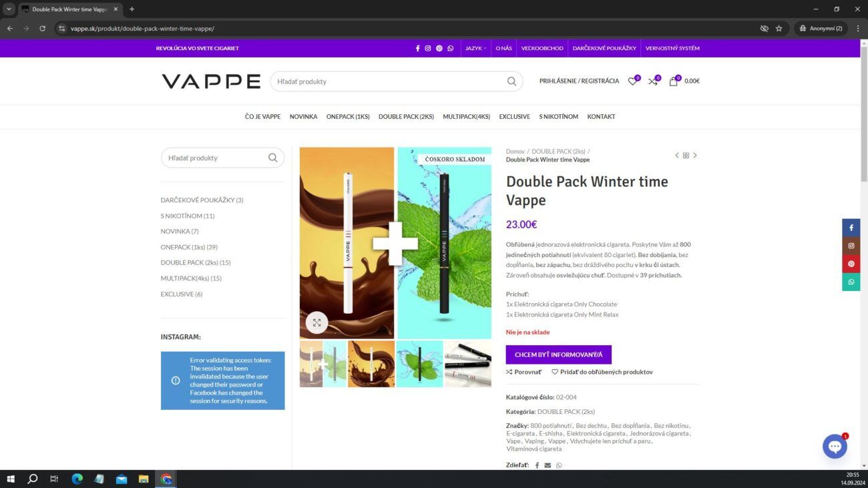The height and width of the screenshot is (488, 868).
Task: Select the white and black cigarettes thumbnail
Action: (x=468, y=364)
